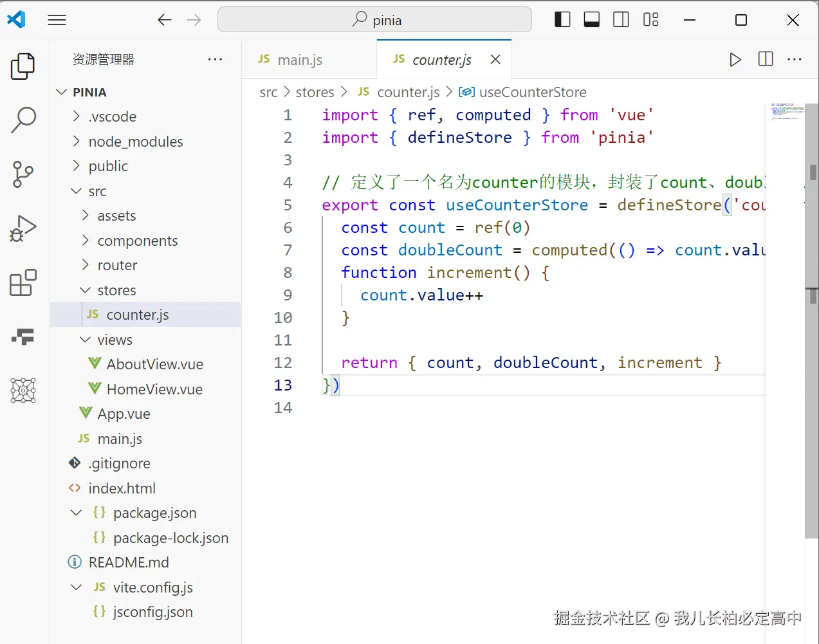Open jsconfig.json file
819x644 pixels.
(x=145, y=612)
